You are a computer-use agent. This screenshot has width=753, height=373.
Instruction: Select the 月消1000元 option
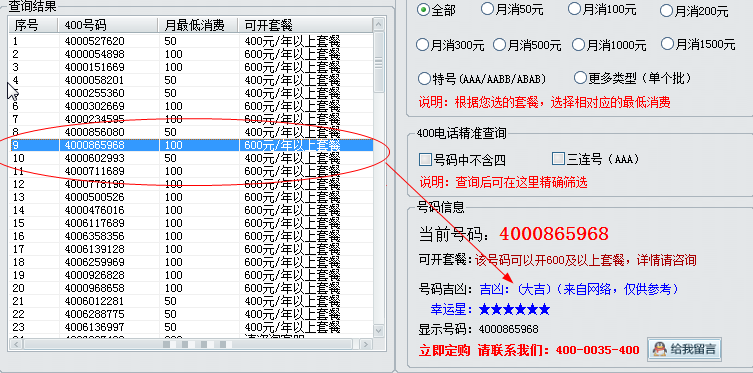[x=579, y=45]
